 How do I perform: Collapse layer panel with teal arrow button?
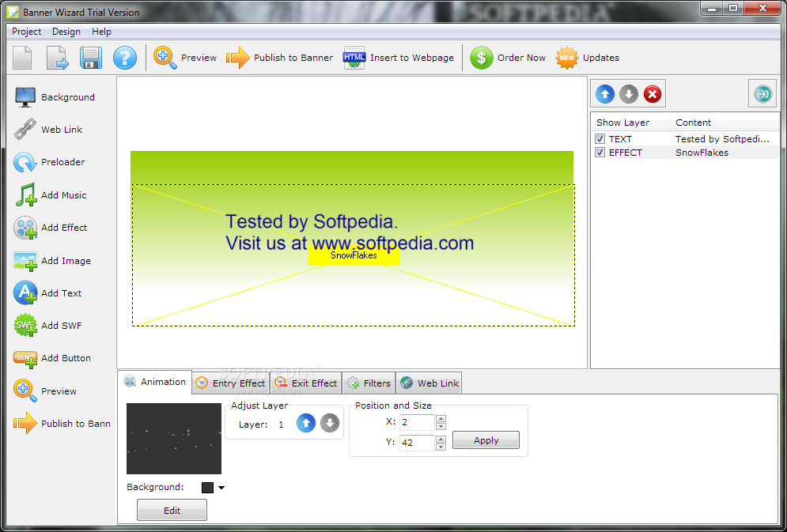click(762, 93)
